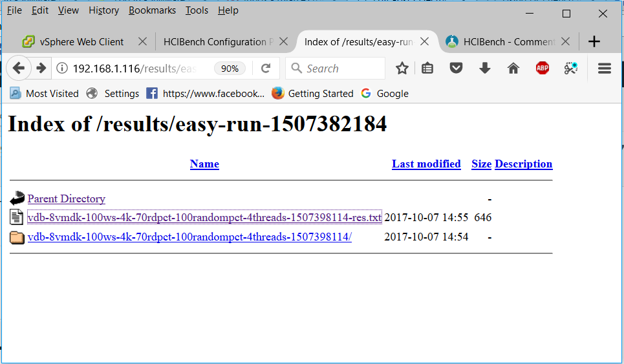
Task: Sort listing by Description column
Action: (x=524, y=164)
